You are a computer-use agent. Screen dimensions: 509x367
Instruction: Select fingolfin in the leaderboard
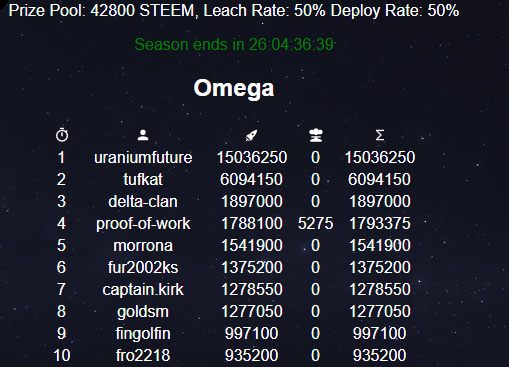click(143, 333)
